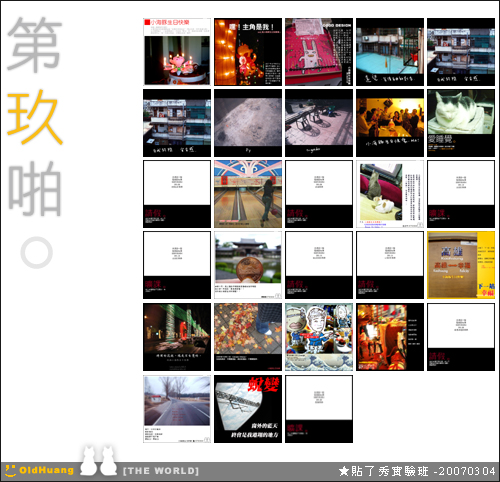The width and height of the screenshot is (500, 482).
Task: Select the birthday party group photo thumbnail
Action: coord(390,123)
